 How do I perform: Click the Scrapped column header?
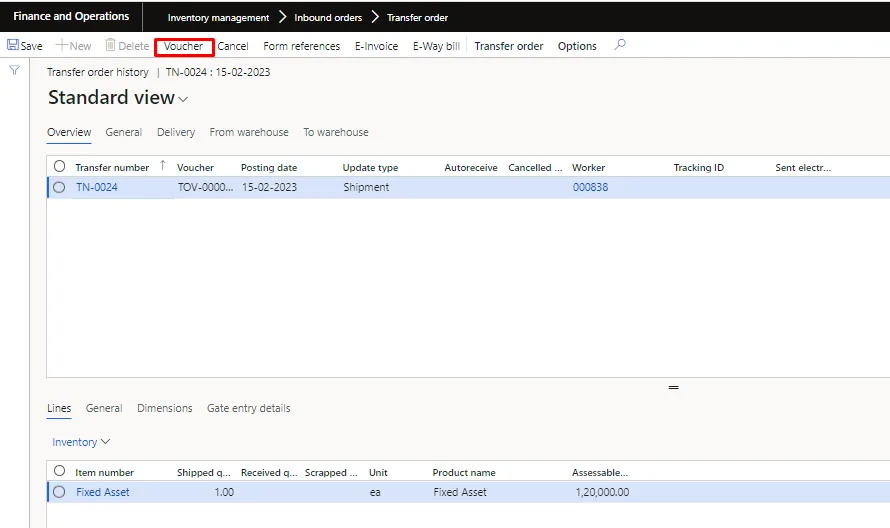click(331, 472)
